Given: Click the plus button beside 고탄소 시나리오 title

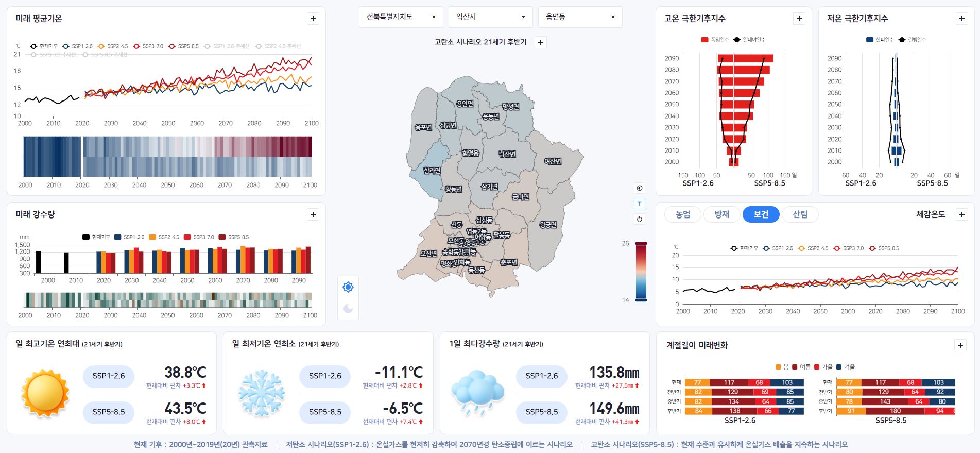Looking at the screenshot, I should 541,42.
